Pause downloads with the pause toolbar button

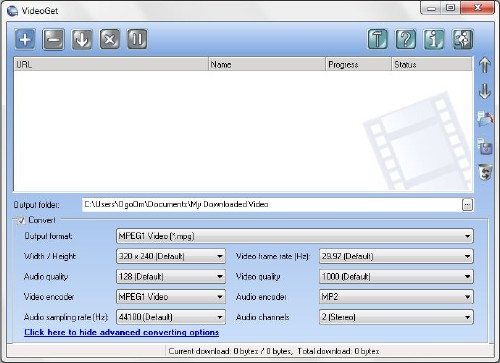click(x=137, y=39)
